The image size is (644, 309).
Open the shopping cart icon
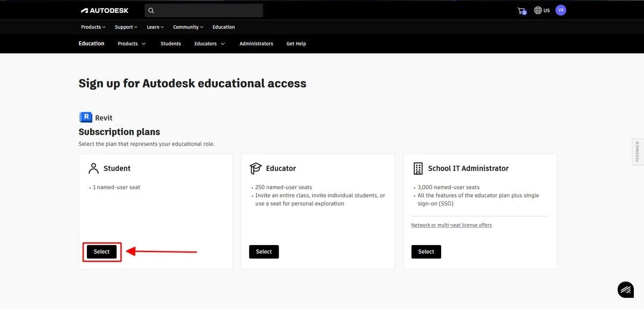(x=522, y=10)
